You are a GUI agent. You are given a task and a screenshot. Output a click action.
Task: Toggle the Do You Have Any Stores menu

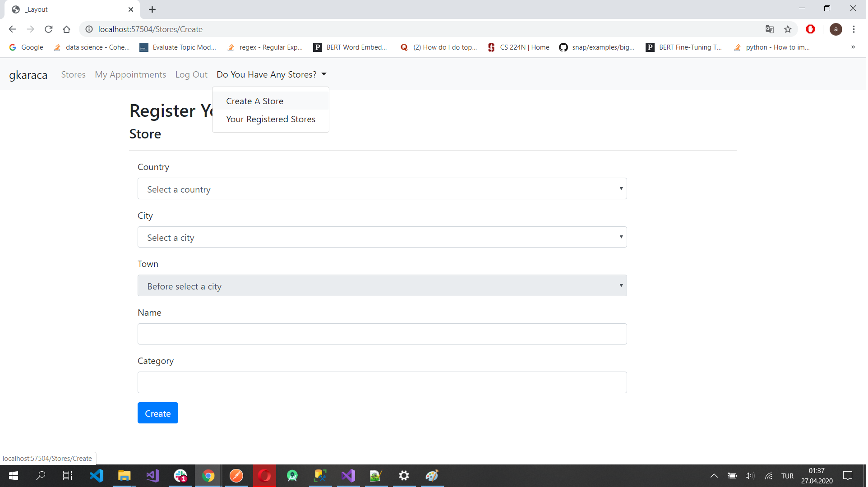(271, 75)
